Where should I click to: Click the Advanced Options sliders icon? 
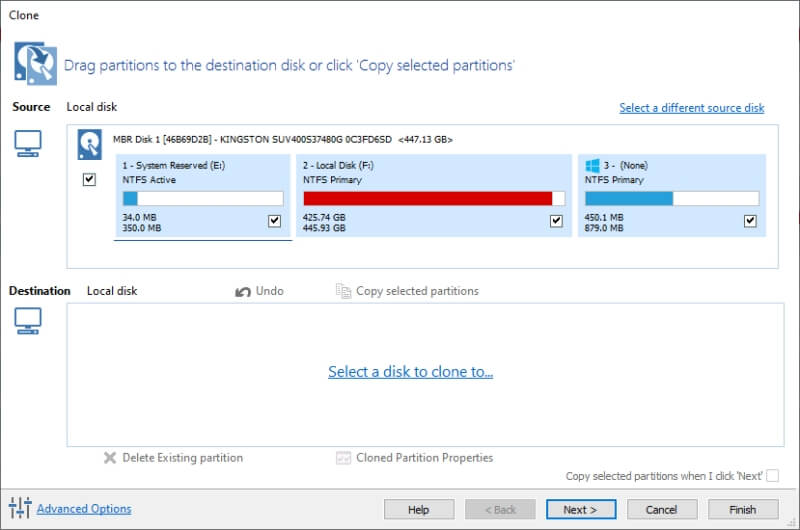[20, 508]
